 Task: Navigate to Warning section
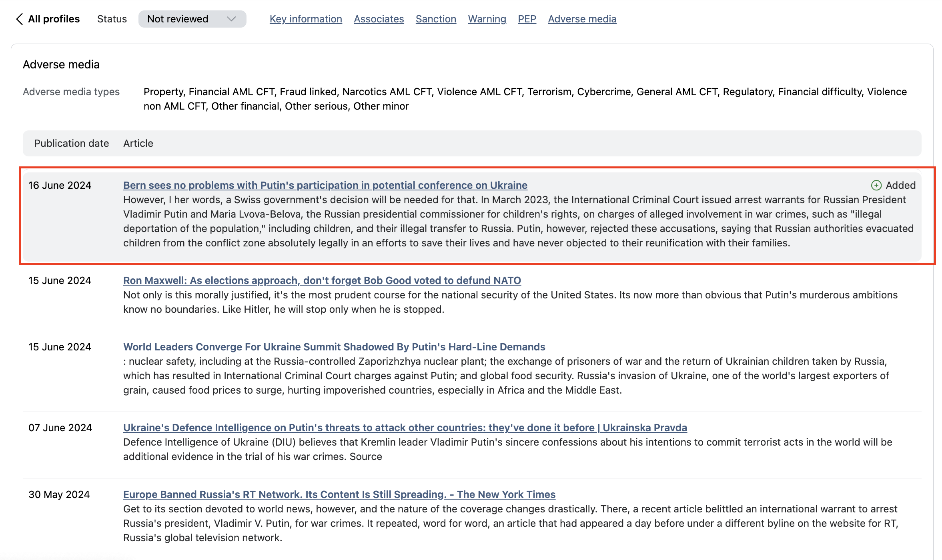tap(487, 19)
